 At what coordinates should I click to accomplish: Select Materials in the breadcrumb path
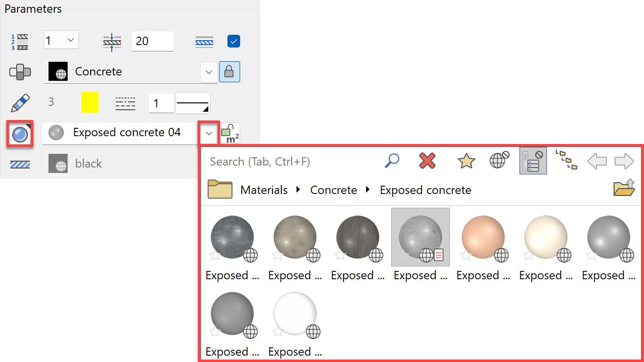click(264, 190)
